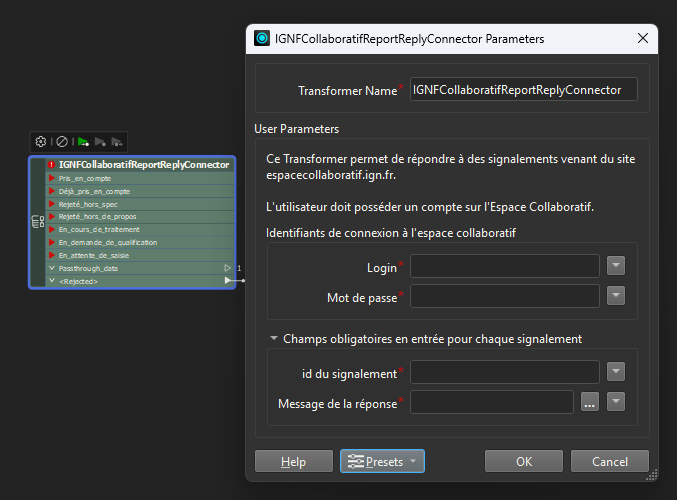Confirm parameters with OK button

(524, 461)
